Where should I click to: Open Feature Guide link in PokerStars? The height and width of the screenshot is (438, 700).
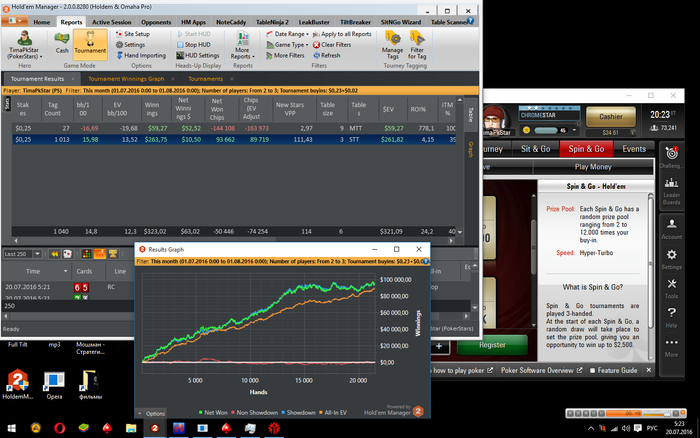pyautogui.click(x=613, y=370)
